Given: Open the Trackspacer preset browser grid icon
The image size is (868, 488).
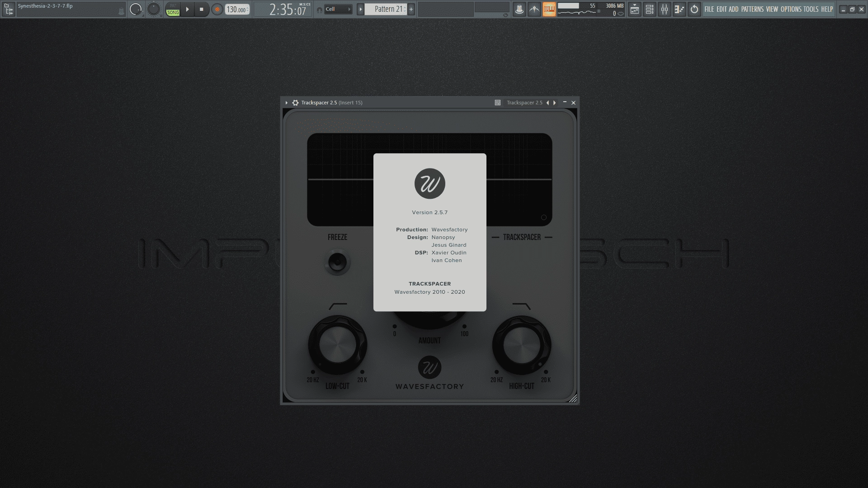Looking at the screenshot, I should (x=498, y=103).
